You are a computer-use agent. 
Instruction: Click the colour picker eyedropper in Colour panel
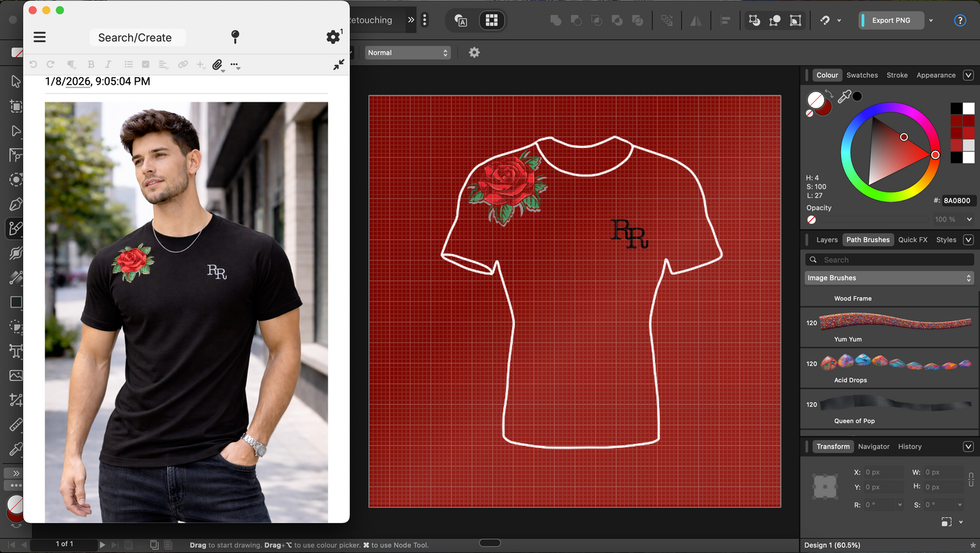[844, 97]
